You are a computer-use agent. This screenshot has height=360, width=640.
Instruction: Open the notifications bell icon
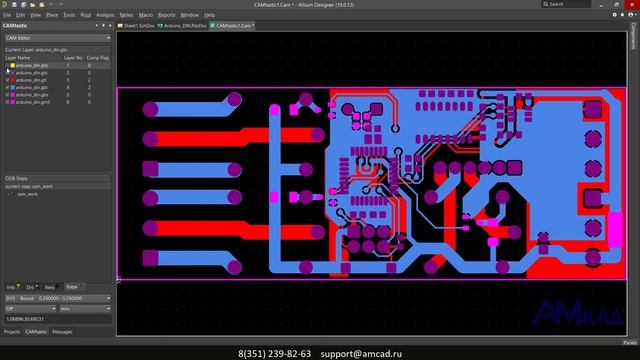pos(622,15)
